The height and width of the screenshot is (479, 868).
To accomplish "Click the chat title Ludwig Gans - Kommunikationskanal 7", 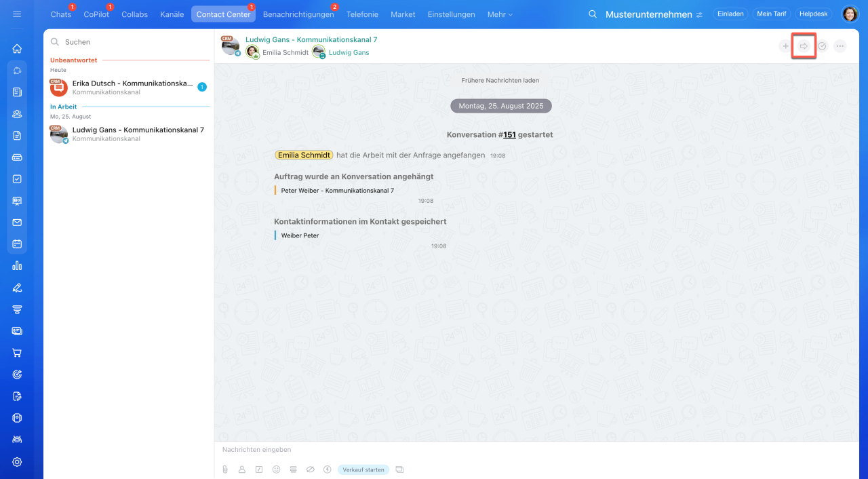I will tap(311, 40).
